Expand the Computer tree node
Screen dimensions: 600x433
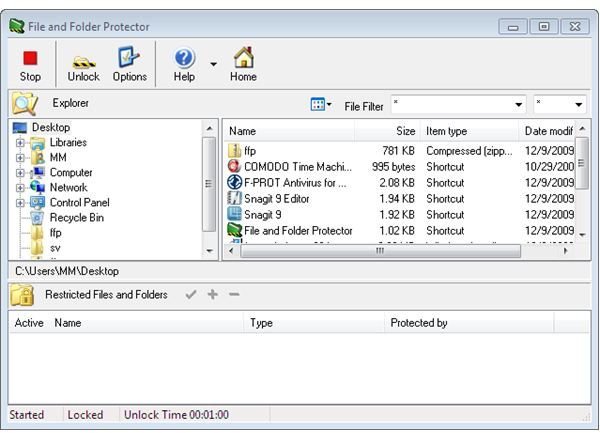[x=20, y=173]
